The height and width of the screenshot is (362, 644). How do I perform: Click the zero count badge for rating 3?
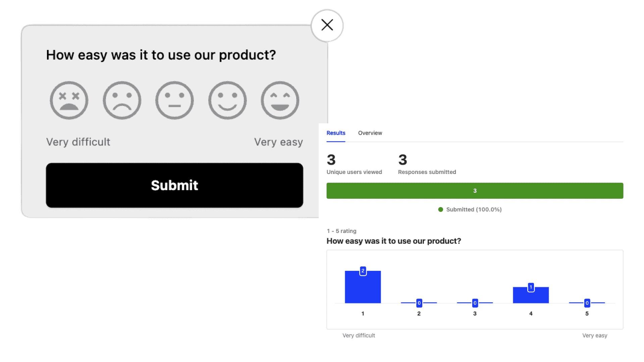coord(475,303)
